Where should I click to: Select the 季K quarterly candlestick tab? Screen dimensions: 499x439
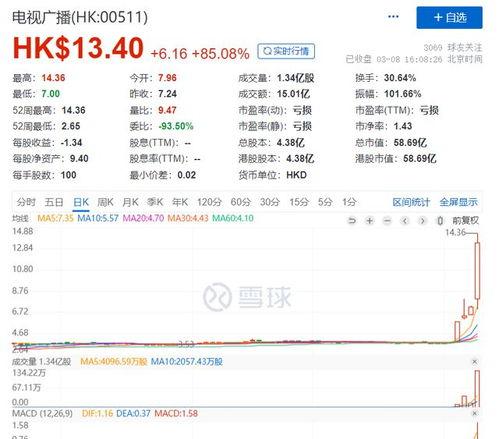click(x=155, y=202)
